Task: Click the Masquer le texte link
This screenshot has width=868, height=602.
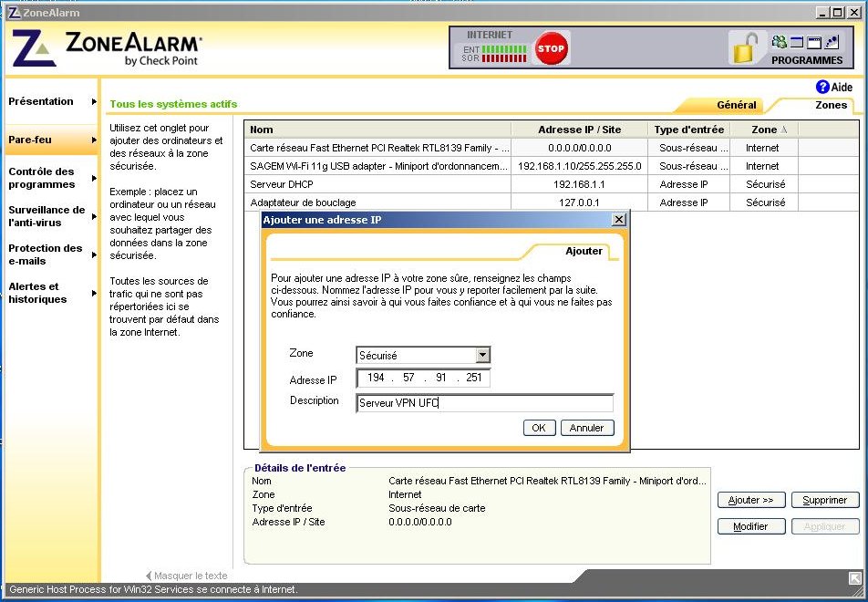Action: (190, 576)
